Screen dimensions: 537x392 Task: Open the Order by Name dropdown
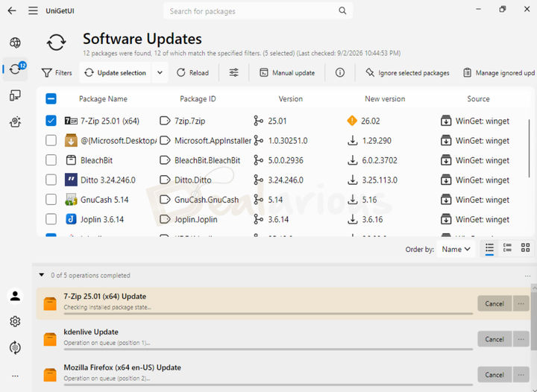click(x=456, y=250)
